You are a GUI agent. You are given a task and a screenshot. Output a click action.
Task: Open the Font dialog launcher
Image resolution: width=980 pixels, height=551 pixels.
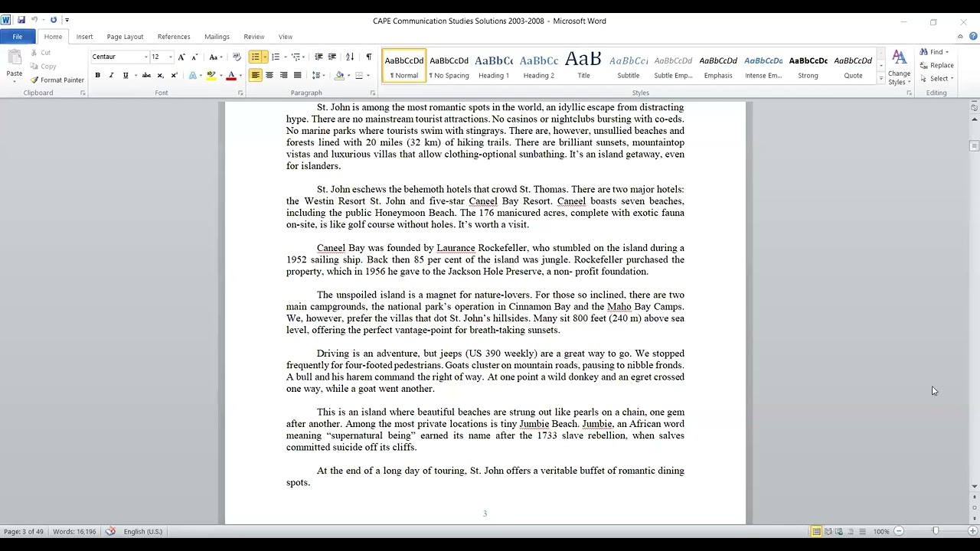(240, 93)
